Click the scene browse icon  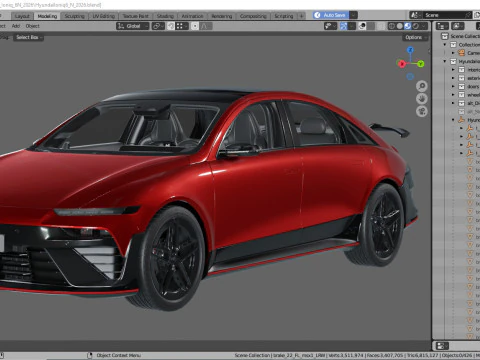(415, 15)
